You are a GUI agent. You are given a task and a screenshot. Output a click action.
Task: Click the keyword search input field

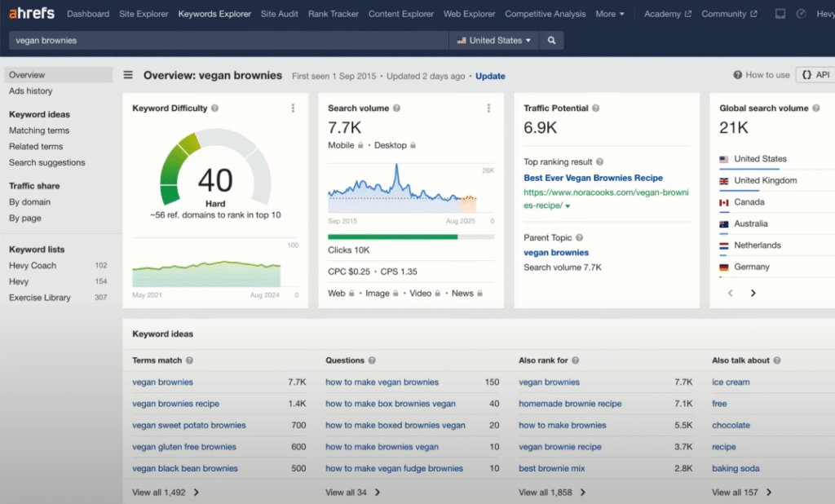click(x=229, y=41)
